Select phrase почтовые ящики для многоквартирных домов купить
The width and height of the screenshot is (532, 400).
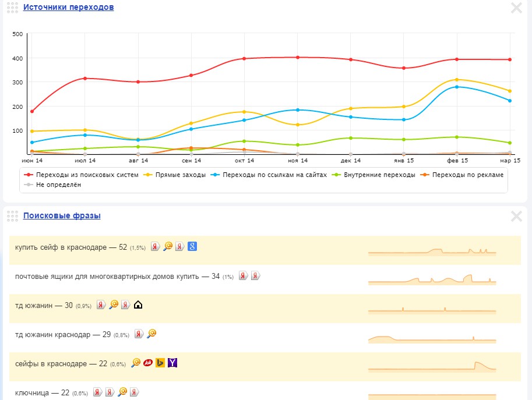click(107, 276)
